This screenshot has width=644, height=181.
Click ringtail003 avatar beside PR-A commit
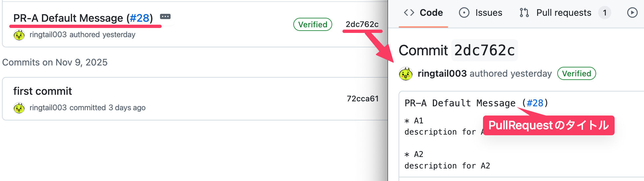(x=19, y=35)
